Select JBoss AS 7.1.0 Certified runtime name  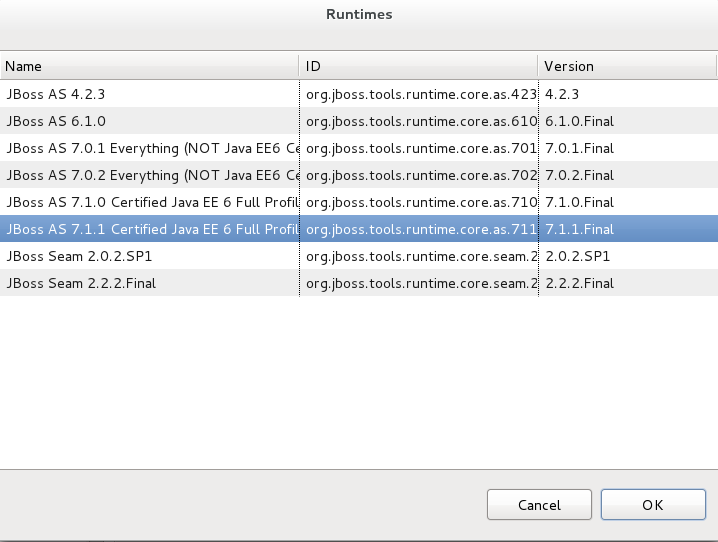coord(152,202)
